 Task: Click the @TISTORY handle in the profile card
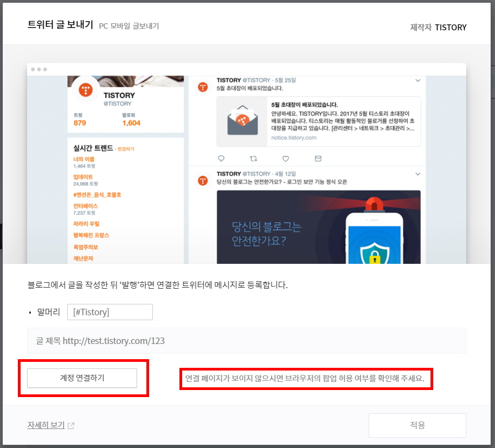click(x=118, y=104)
